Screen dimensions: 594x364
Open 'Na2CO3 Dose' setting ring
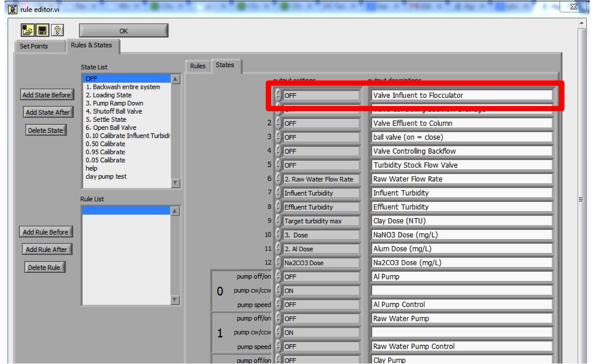321,263
